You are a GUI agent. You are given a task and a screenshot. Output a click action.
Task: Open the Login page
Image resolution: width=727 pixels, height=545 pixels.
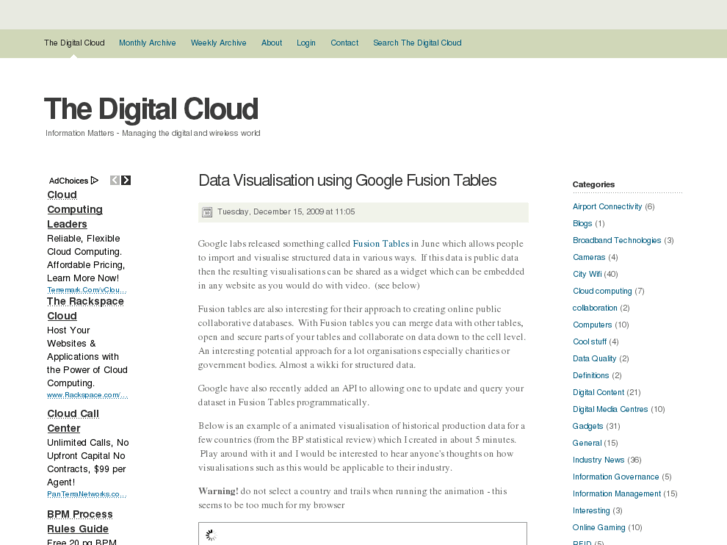306,43
